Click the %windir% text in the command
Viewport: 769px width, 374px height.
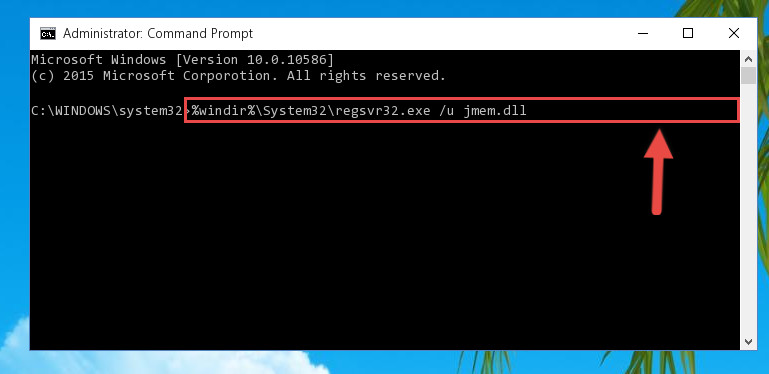[x=224, y=111]
